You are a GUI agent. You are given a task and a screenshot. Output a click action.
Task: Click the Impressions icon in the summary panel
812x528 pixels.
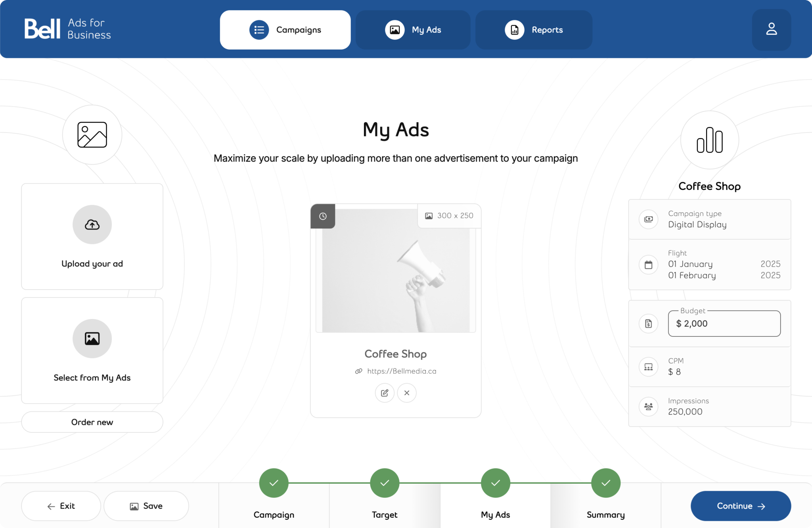(x=649, y=406)
